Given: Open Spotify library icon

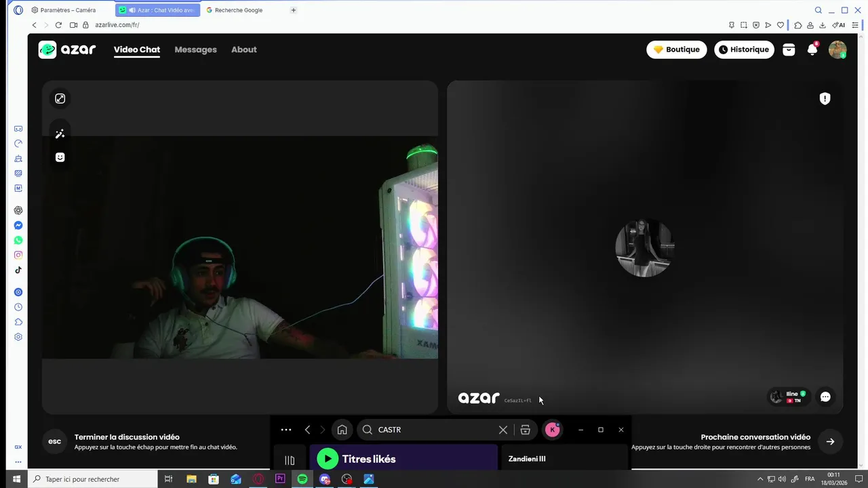Looking at the screenshot, I should [x=290, y=460].
